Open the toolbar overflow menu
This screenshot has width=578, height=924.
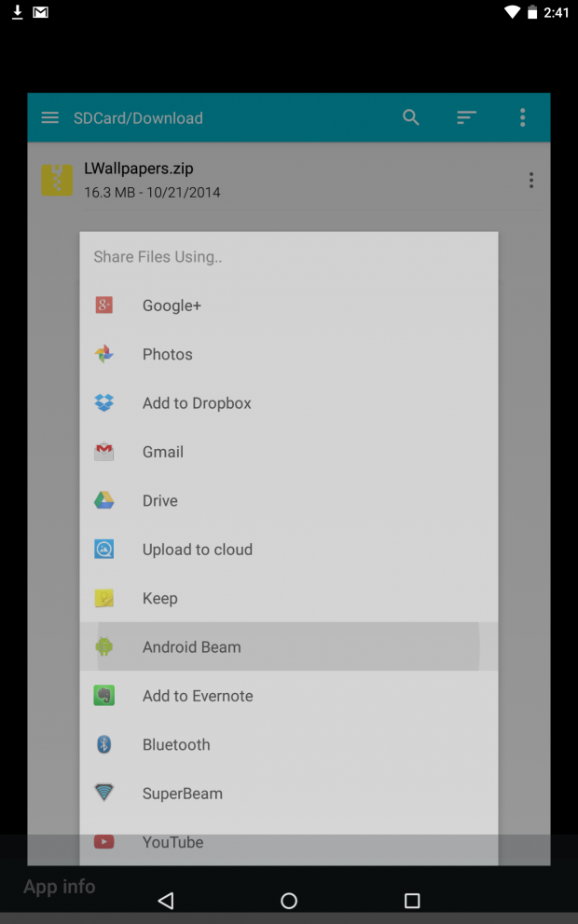click(x=523, y=118)
